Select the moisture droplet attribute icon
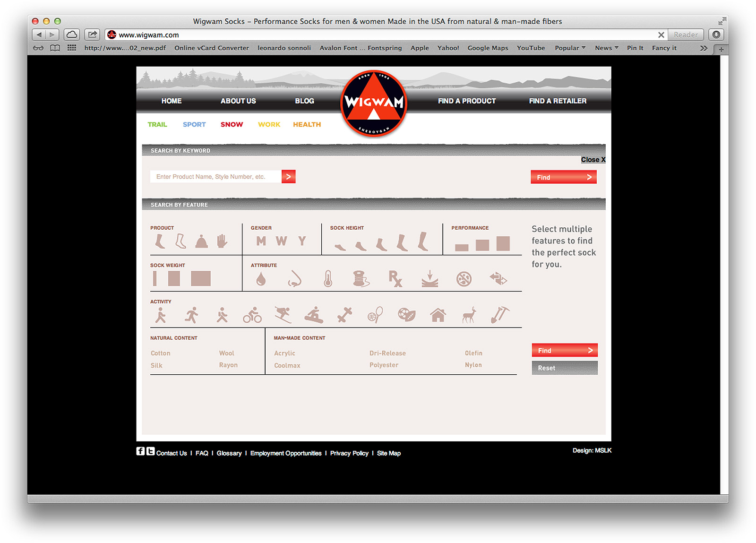Image resolution: width=756 pixels, height=543 pixels. point(261,279)
